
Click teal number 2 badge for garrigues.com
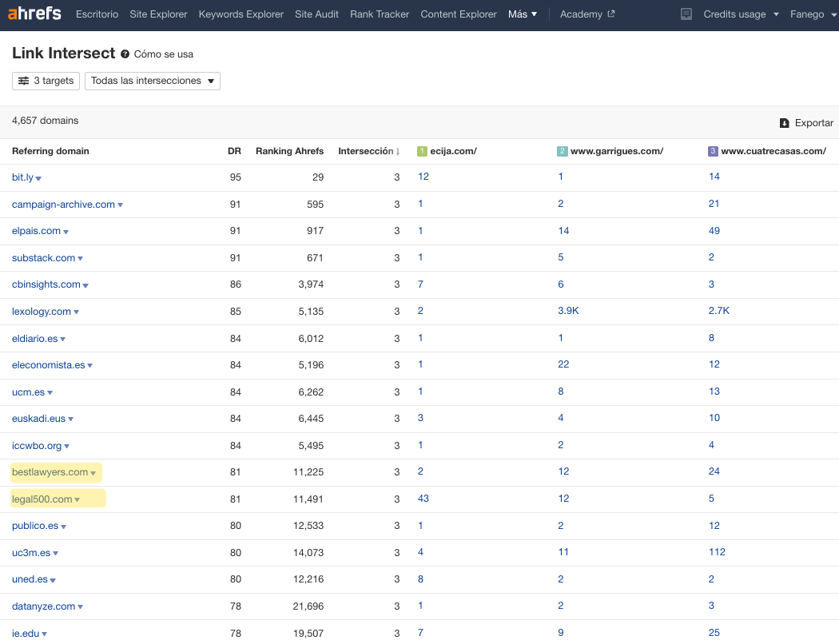point(563,151)
